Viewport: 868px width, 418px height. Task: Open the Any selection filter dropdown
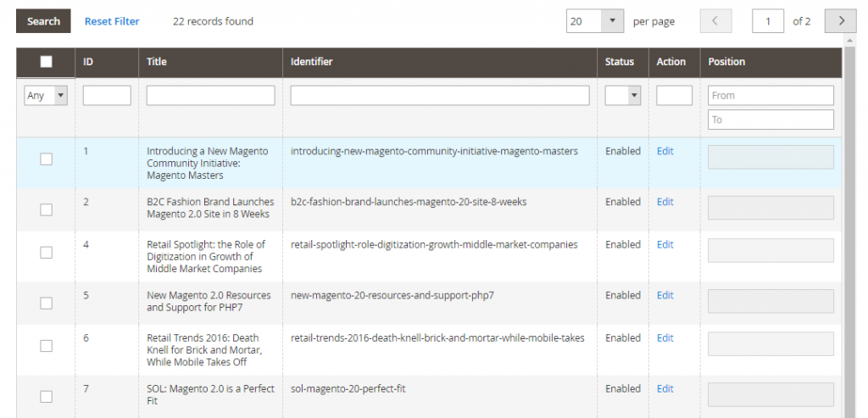point(46,95)
